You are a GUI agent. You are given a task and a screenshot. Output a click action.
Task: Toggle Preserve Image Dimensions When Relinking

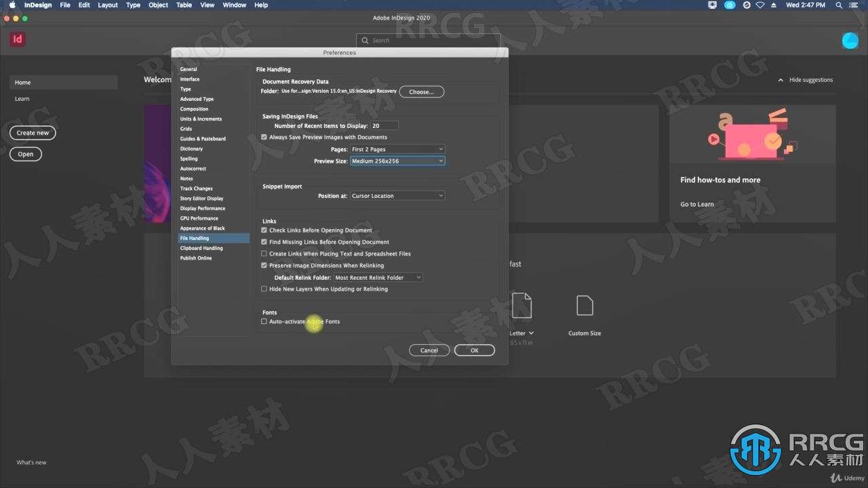pyautogui.click(x=264, y=266)
